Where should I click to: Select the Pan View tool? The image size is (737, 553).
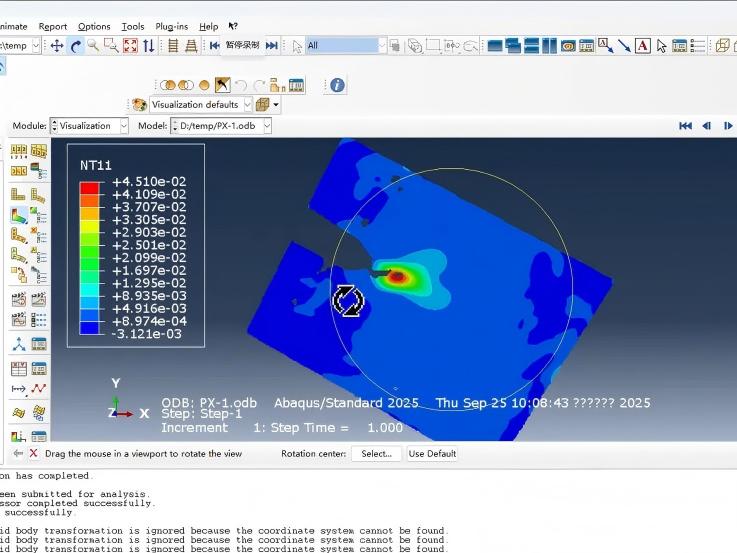pyautogui.click(x=57, y=45)
